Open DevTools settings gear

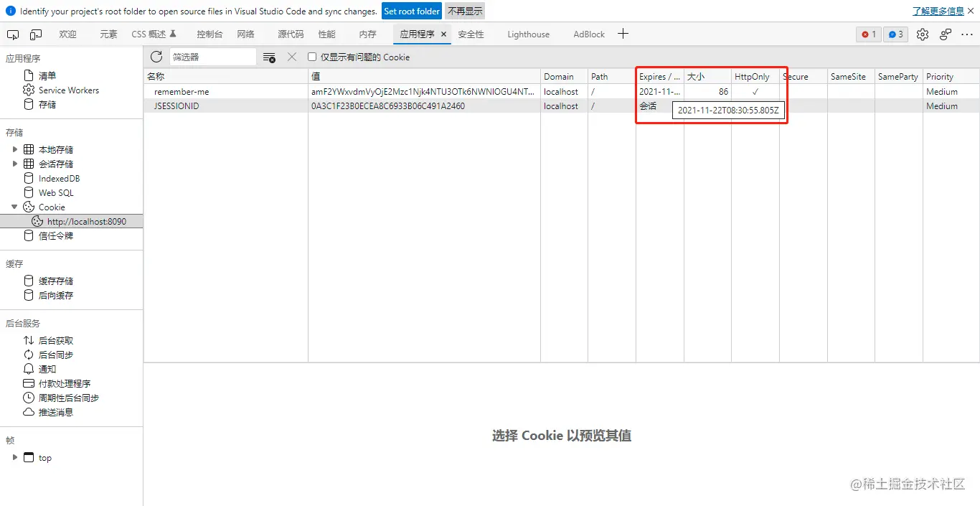[923, 34]
